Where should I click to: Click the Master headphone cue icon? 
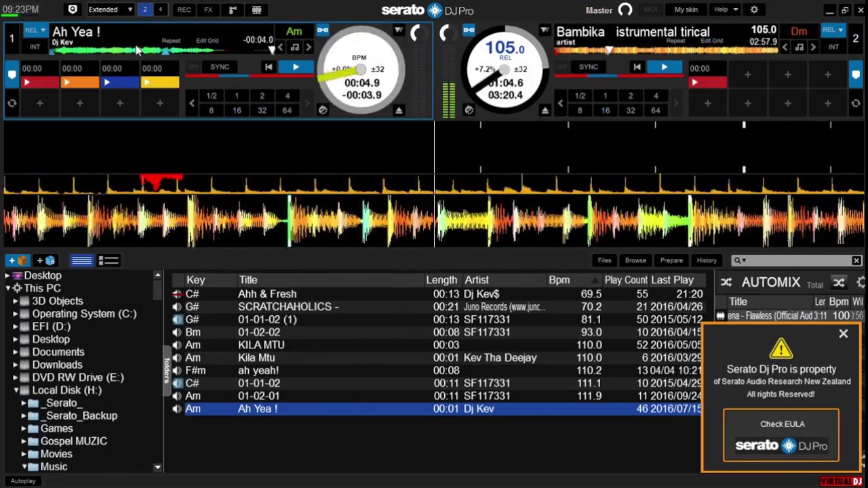[x=625, y=10]
